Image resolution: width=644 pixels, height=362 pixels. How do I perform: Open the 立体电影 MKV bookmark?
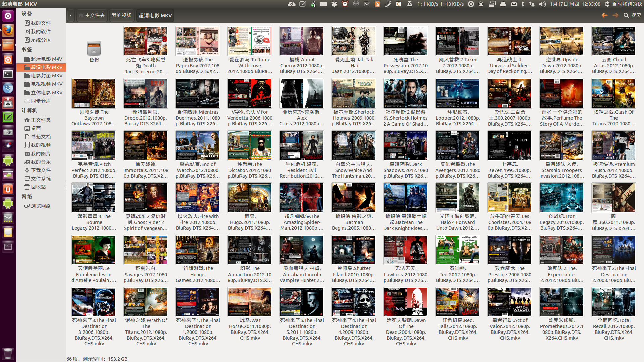pos(44,92)
